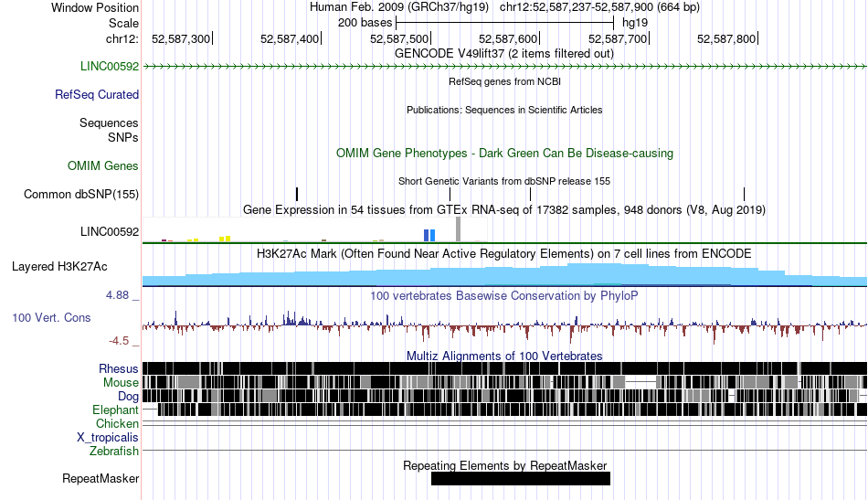This screenshot has width=868, height=500.
Task: Click the LINC00592 GTEx expression label
Action: pyautogui.click(x=109, y=231)
